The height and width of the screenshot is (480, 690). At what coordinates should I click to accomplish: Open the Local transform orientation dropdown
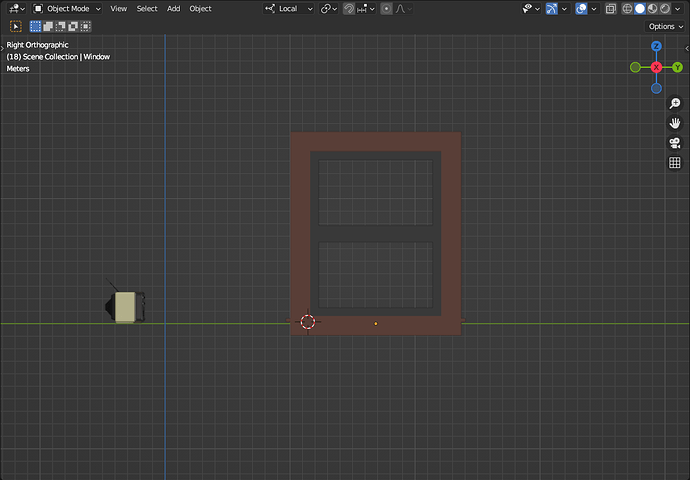tap(289, 8)
